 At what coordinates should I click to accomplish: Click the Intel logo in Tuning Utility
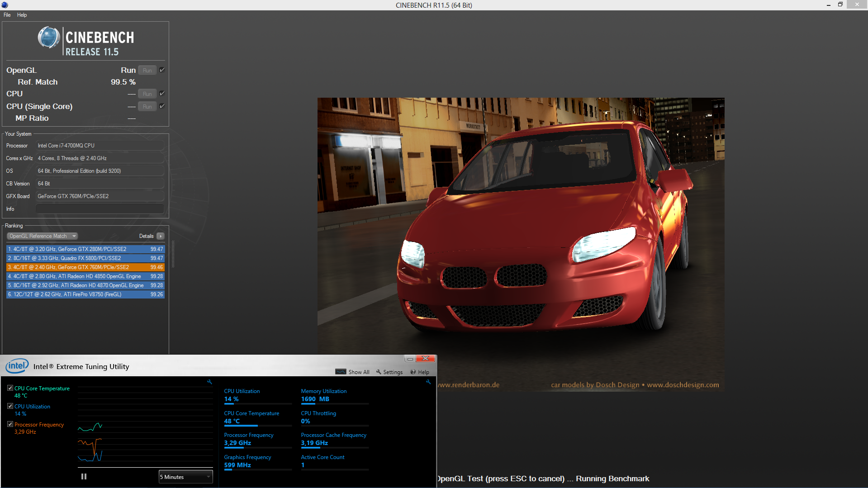pos(17,366)
